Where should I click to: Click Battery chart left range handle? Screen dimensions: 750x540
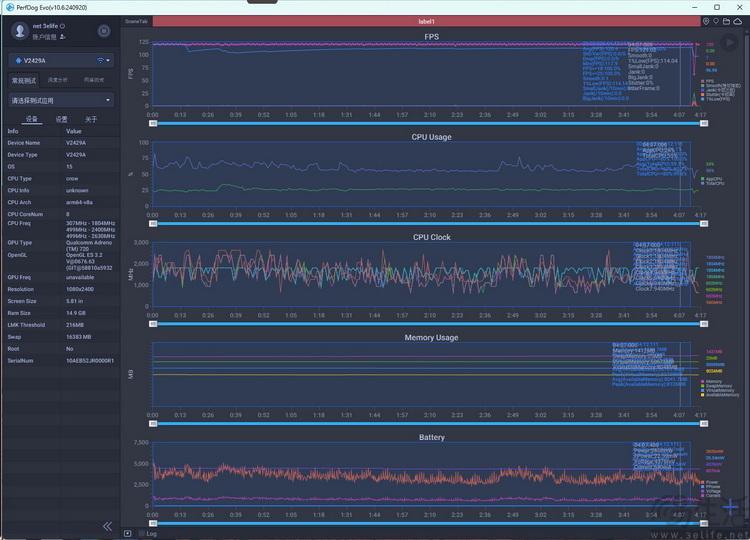pyautogui.click(x=153, y=524)
